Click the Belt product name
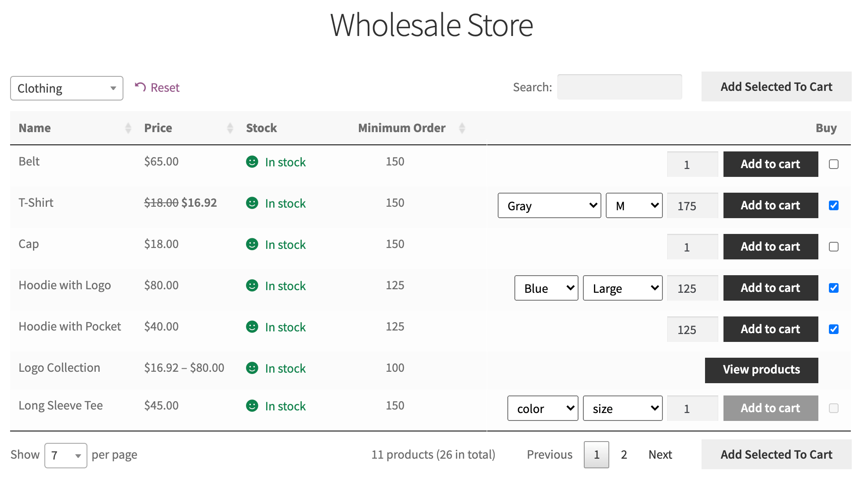The height and width of the screenshot is (503, 868). (x=29, y=162)
